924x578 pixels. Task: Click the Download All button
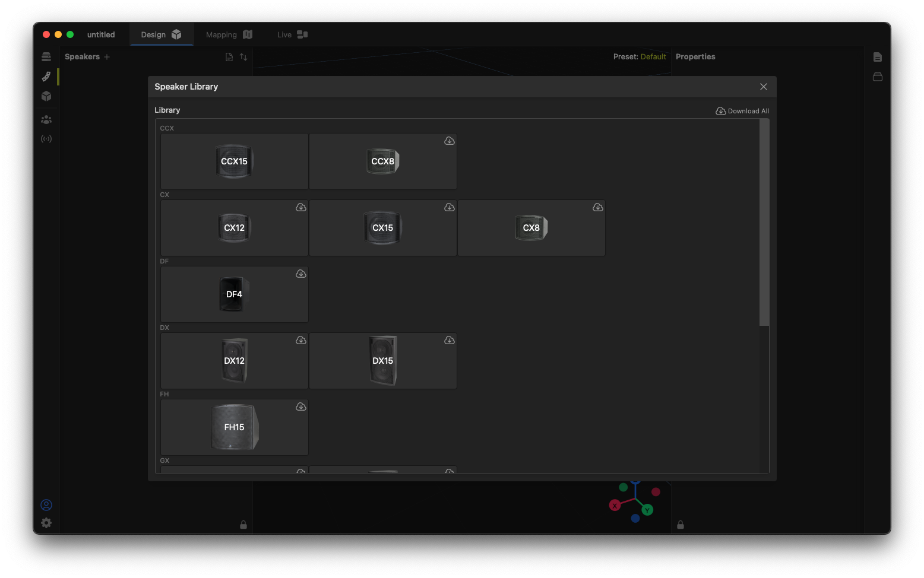[742, 111]
